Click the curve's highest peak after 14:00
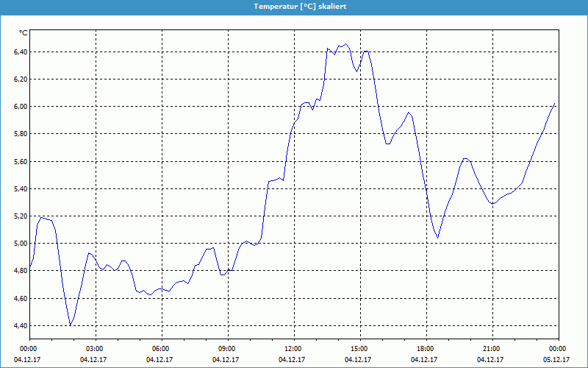Screen dimensions: 588x368 [x=345, y=44]
